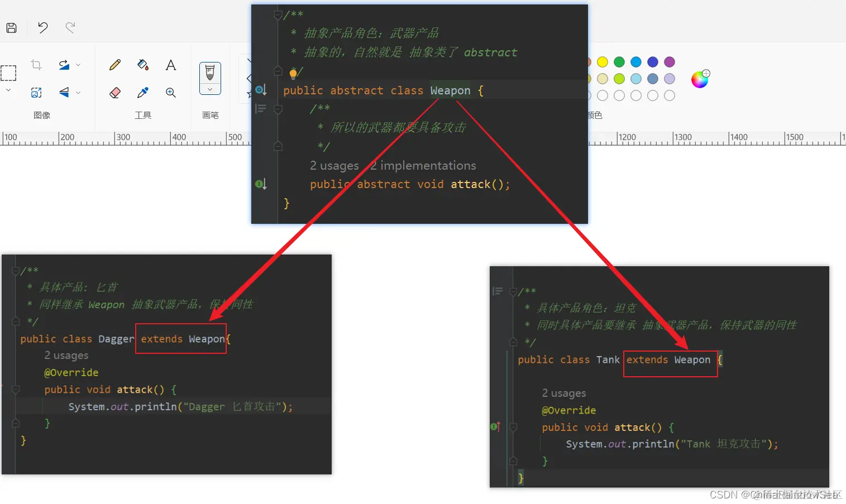Viewport: 846px width, 504px height.
Task: Pick the purple color swatch
Action: click(x=670, y=62)
